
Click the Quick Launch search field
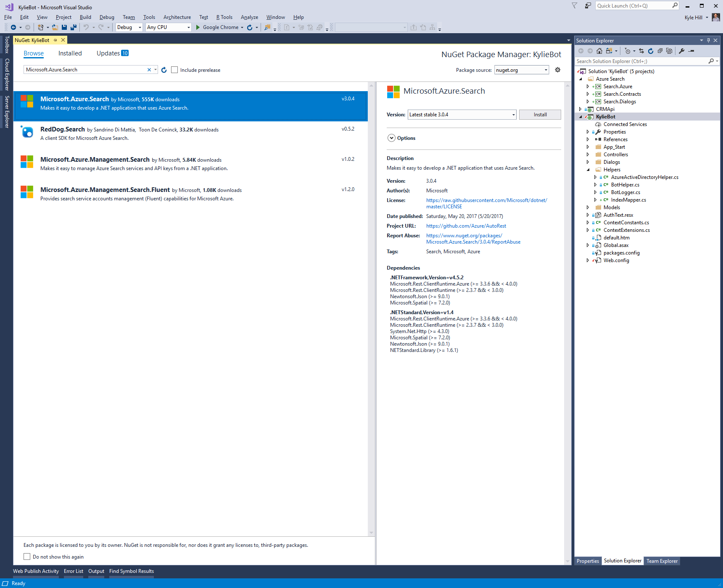pos(633,5)
